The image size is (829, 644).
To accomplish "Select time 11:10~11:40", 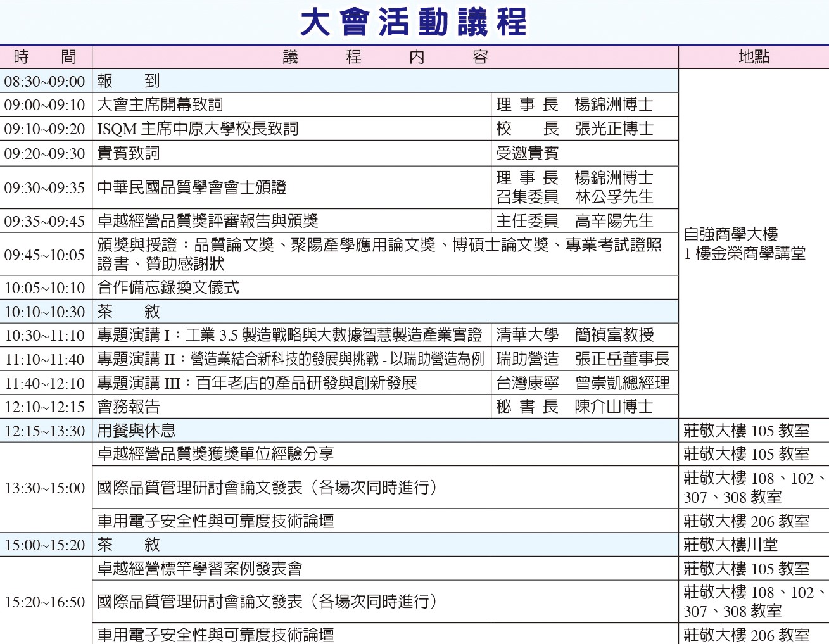I will point(44,359).
